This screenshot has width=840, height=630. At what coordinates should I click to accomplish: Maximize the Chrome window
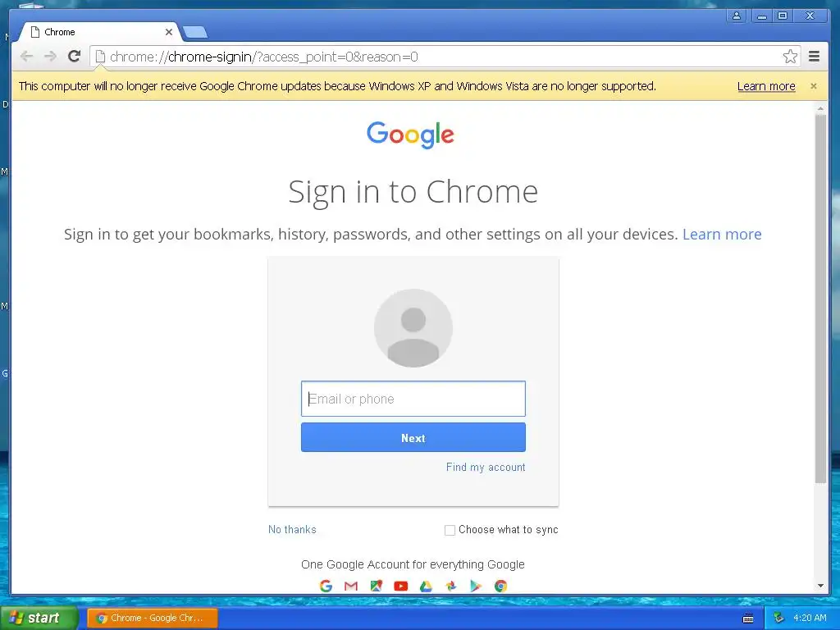click(x=782, y=16)
